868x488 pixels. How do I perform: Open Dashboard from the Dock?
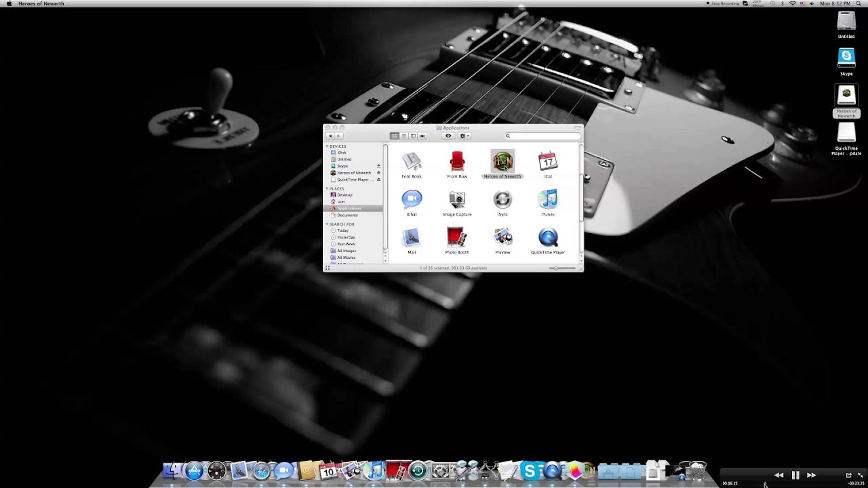(x=217, y=470)
